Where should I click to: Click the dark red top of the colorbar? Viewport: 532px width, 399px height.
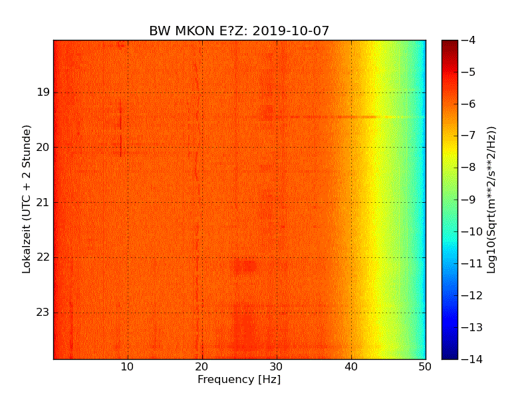450,43
